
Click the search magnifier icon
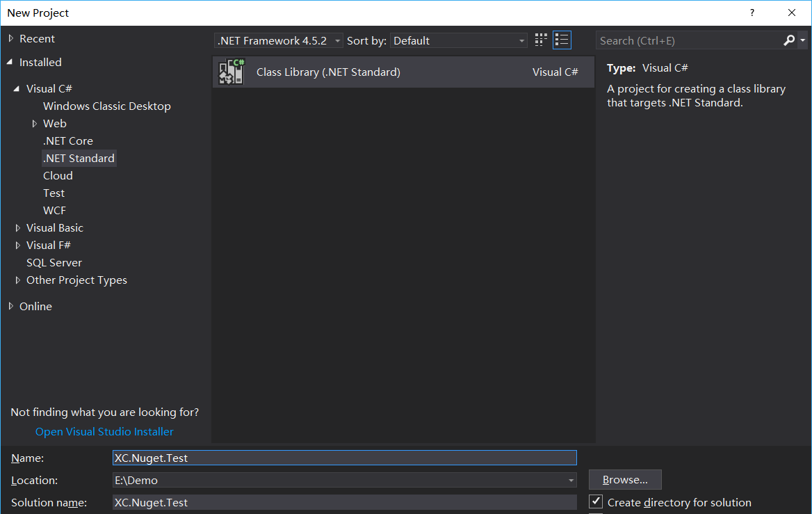coord(789,40)
